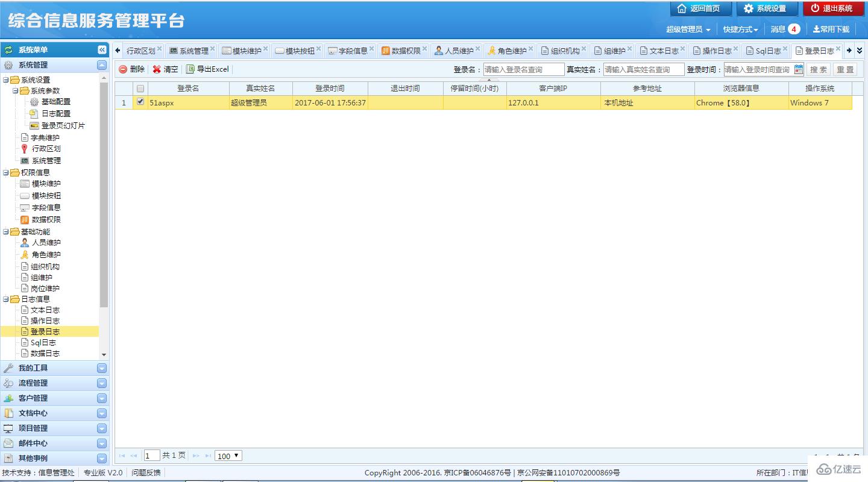Image resolution: width=868 pixels, height=482 pixels.
Task: Open 消息 notifications with badge 4
Action: [x=785, y=29]
